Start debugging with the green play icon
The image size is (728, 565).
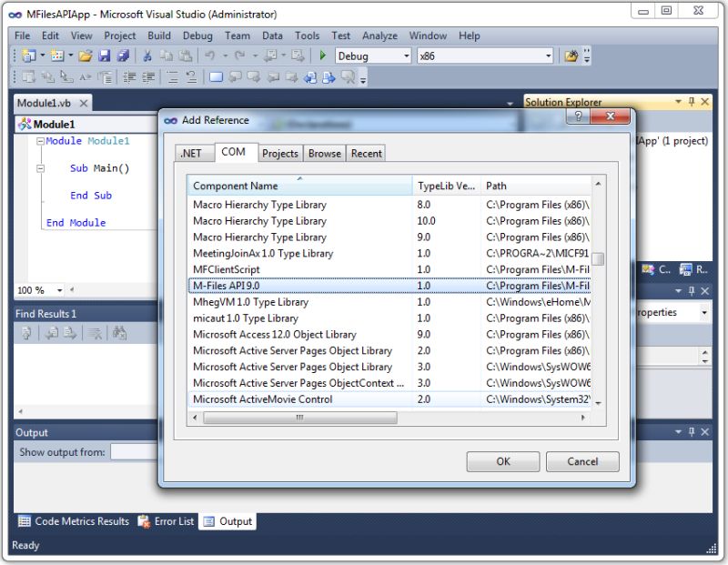[323, 55]
